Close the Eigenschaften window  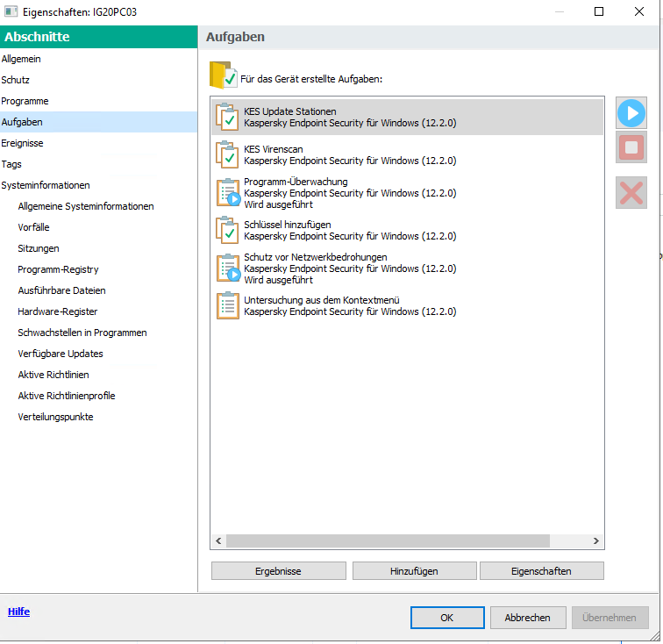click(639, 11)
